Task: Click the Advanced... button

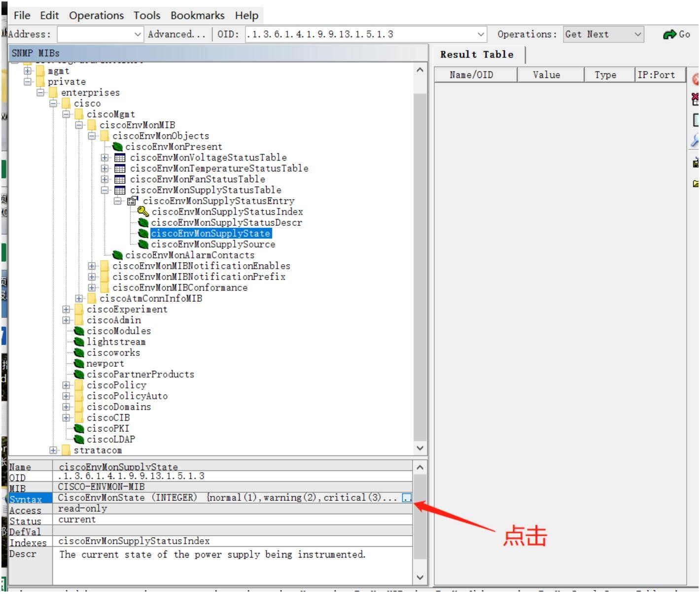Action: (x=176, y=35)
